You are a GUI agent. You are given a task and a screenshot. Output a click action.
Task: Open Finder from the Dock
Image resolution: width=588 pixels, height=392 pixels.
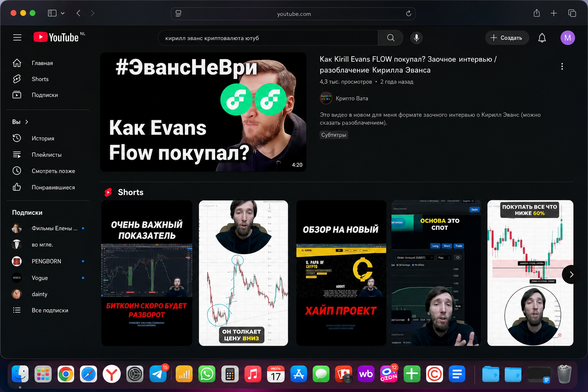20,374
